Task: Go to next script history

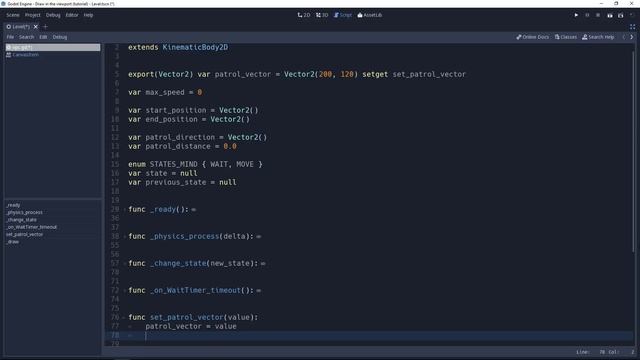Action: tap(632, 37)
